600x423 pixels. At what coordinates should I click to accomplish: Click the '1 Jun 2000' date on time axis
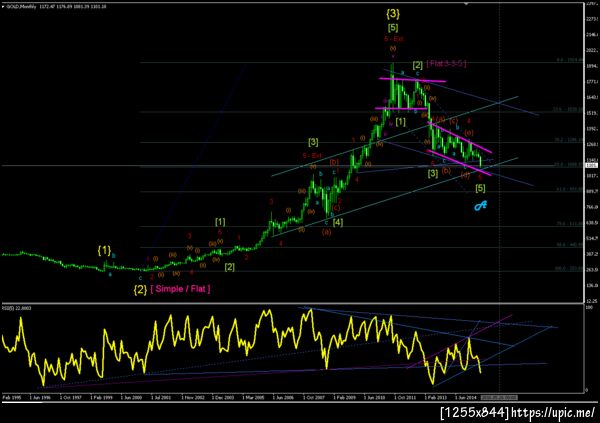pos(131,397)
